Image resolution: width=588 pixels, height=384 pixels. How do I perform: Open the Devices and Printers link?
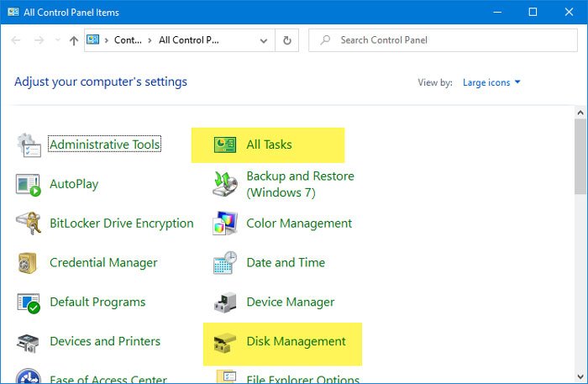tap(105, 341)
